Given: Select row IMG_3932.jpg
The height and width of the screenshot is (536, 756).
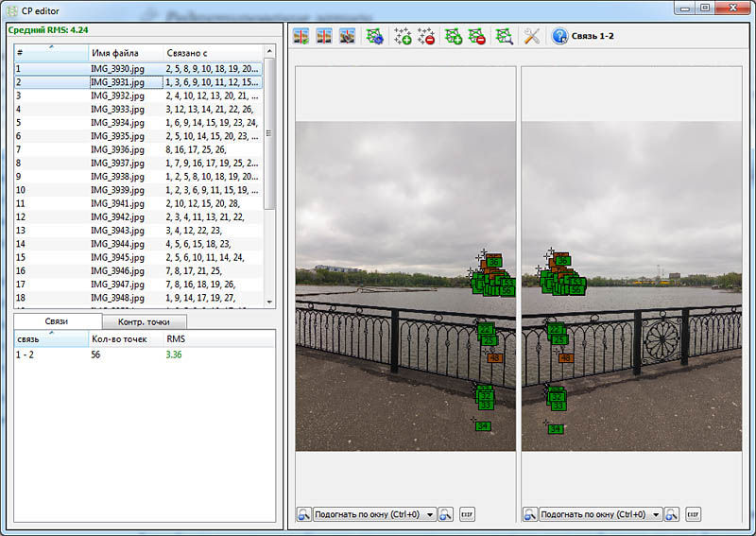Looking at the screenshot, I should [x=139, y=95].
